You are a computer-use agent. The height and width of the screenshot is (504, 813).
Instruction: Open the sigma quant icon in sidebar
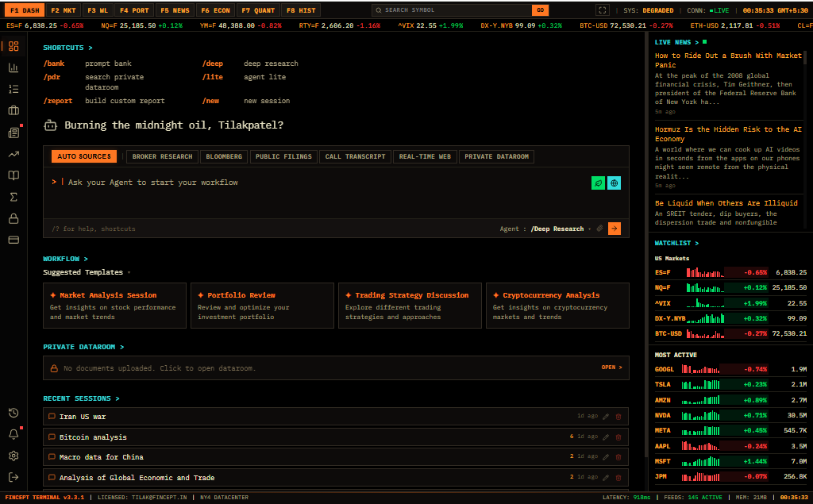point(14,197)
